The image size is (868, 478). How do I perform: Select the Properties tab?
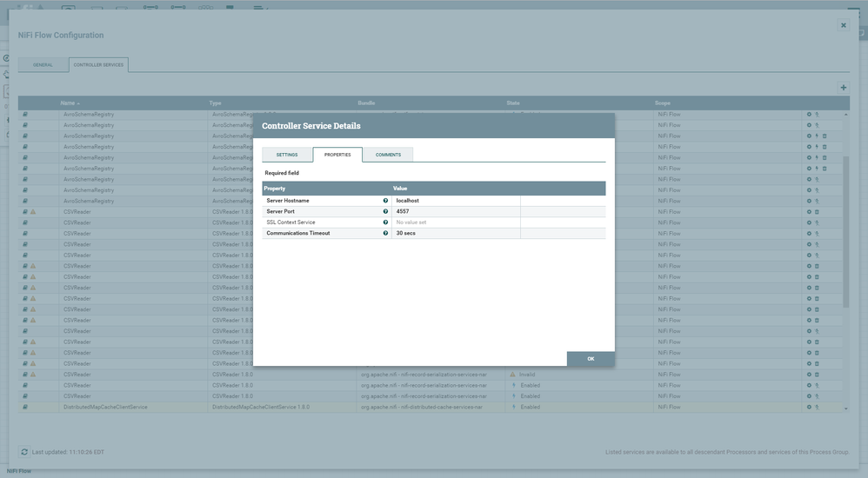[x=337, y=155]
